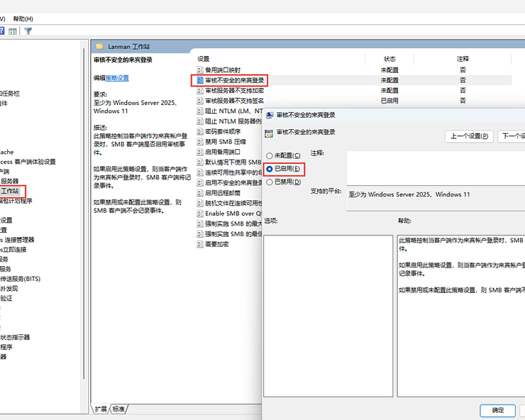Click the 状态 column header
525x420 pixels.
390,59
